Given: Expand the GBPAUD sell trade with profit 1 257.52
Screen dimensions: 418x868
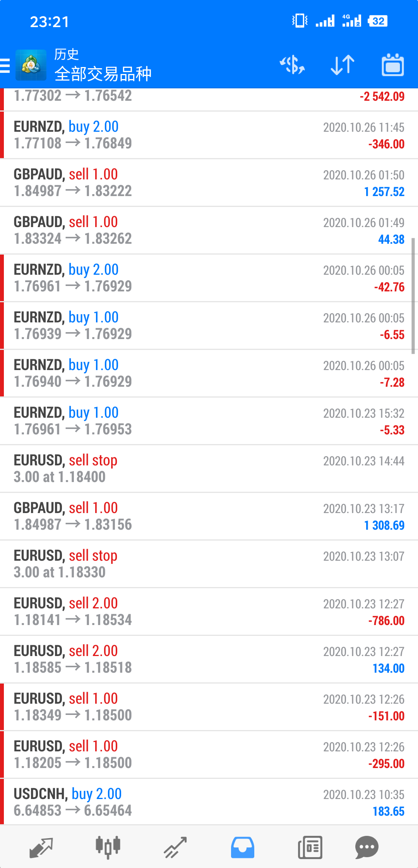Looking at the screenshot, I should [209, 183].
